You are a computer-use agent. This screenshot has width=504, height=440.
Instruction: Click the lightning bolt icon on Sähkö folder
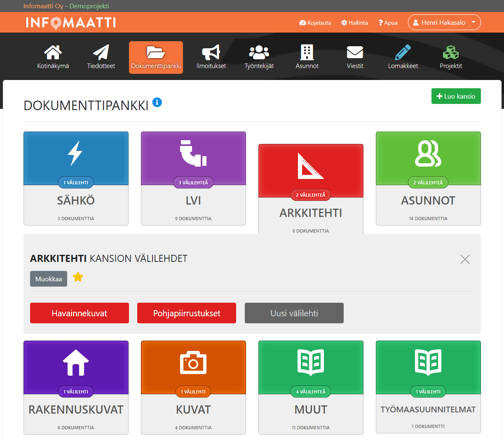pyautogui.click(x=75, y=153)
